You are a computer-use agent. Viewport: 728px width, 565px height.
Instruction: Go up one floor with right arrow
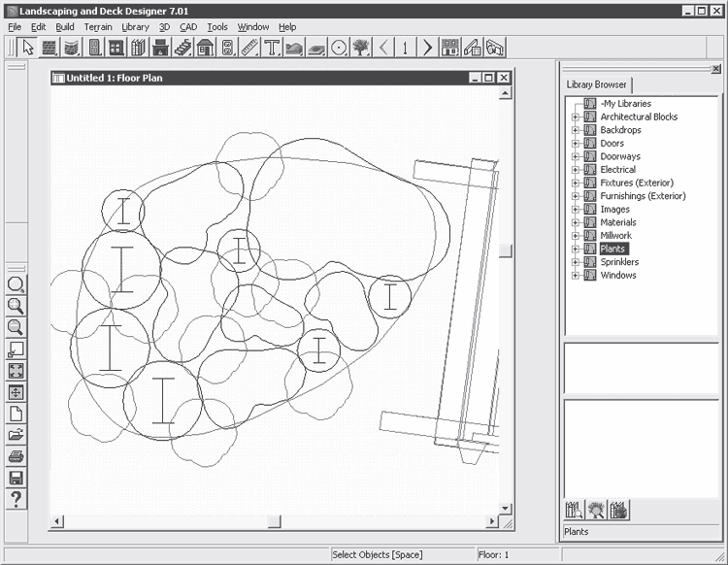coord(427,48)
